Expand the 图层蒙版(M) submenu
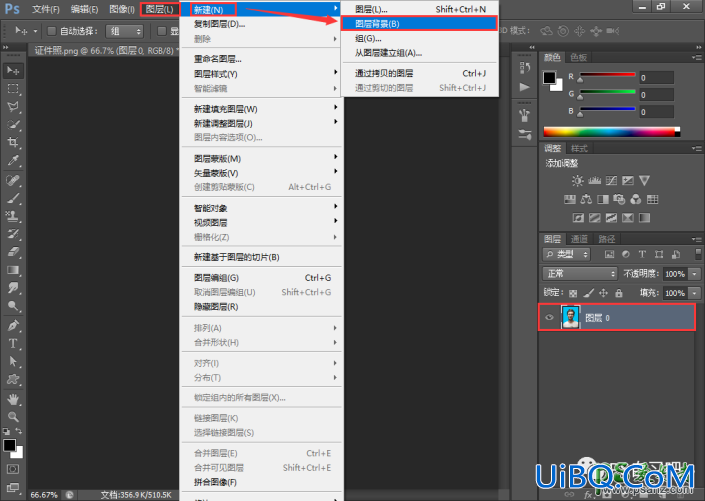Screen dimensions: 705x501 tap(261, 158)
